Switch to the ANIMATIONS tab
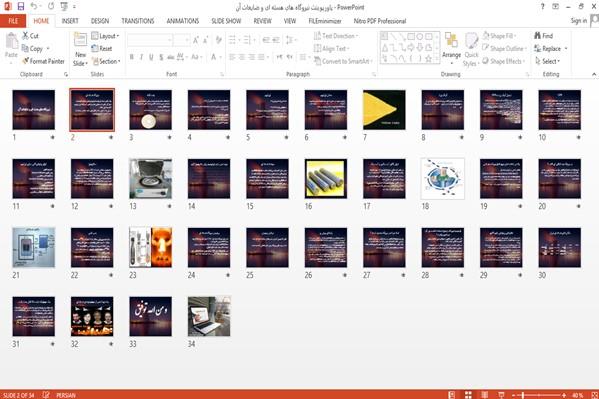This screenshot has height=399, width=599. pos(183,21)
